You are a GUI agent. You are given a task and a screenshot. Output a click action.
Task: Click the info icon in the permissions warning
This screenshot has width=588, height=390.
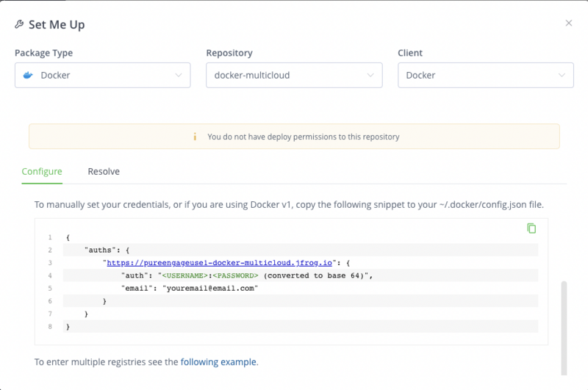click(x=195, y=137)
